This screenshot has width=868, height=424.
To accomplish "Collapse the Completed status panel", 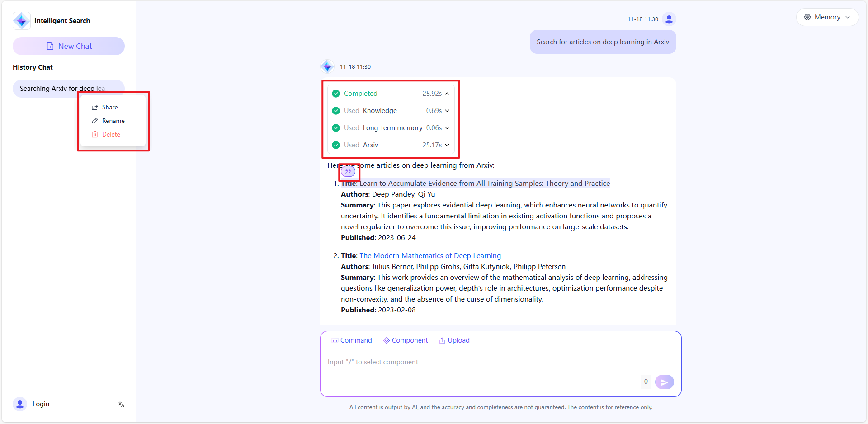I will (447, 94).
